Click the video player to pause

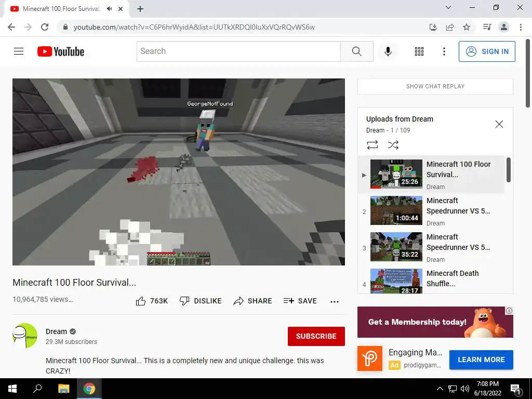179,171
